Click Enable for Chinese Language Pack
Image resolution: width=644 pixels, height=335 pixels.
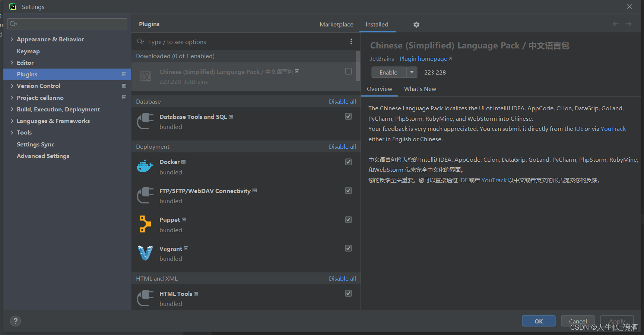tap(388, 72)
